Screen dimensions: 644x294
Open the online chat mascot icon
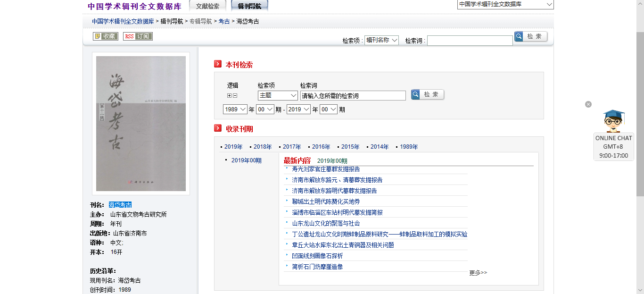pos(613,121)
